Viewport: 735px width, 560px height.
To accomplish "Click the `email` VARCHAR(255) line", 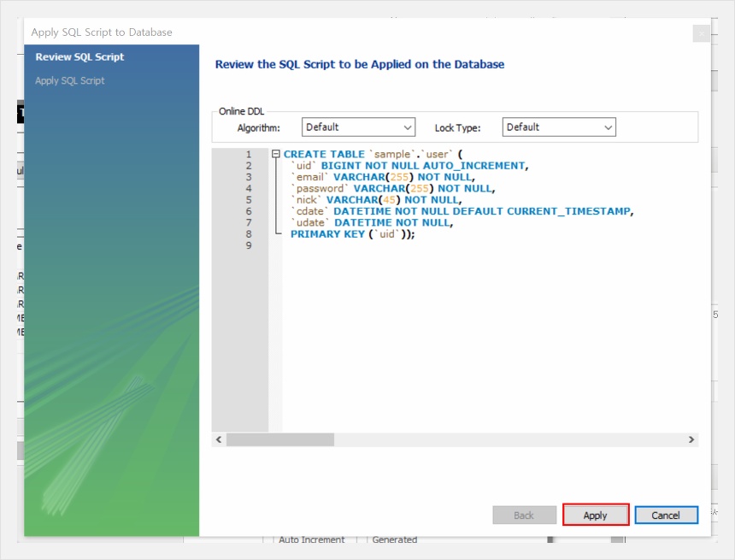I will [383, 177].
